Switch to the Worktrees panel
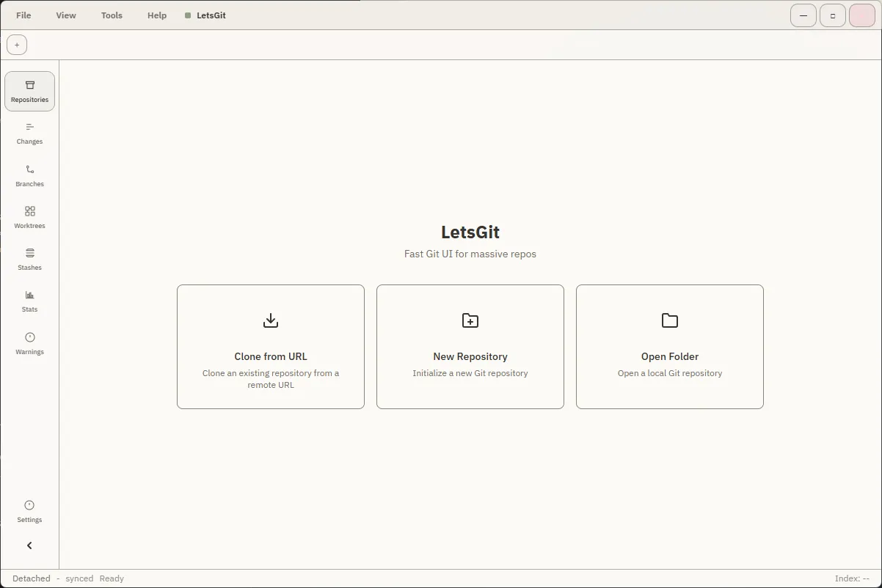 29,217
